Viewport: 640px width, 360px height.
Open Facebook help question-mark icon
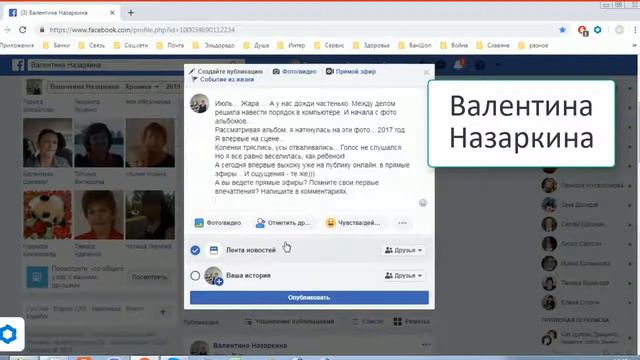pos(480,64)
